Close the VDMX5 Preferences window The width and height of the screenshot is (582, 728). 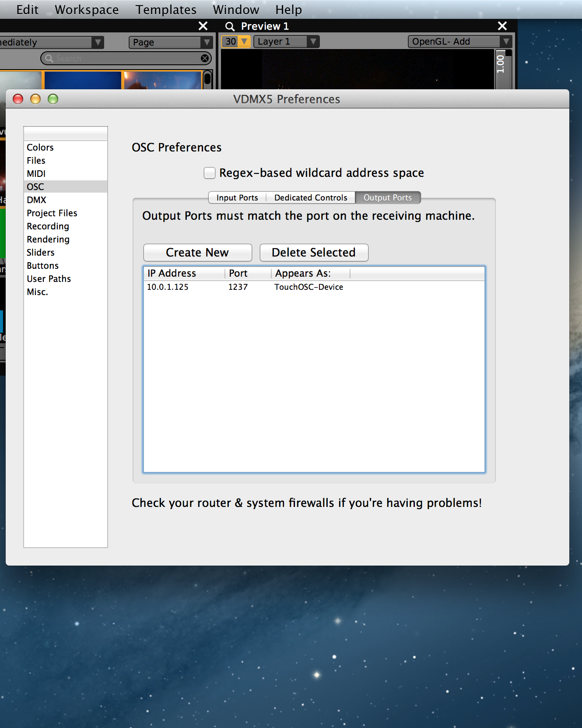pyautogui.click(x=18, y=99)
